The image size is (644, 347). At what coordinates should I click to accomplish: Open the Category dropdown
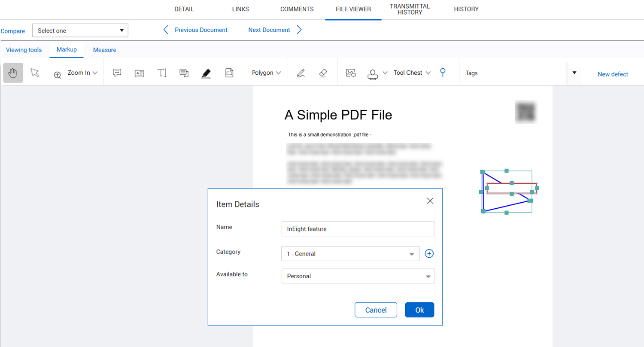pos(350,254)
